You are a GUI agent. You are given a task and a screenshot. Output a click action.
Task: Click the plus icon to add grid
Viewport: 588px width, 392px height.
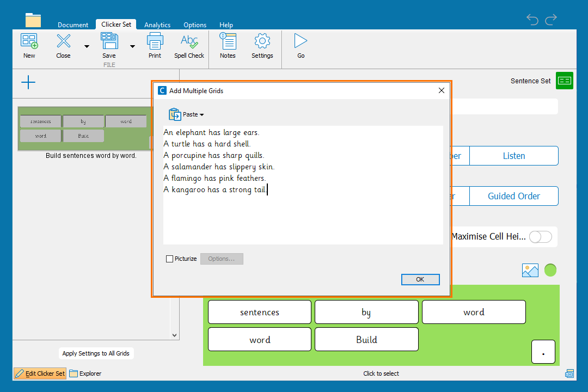28,83
